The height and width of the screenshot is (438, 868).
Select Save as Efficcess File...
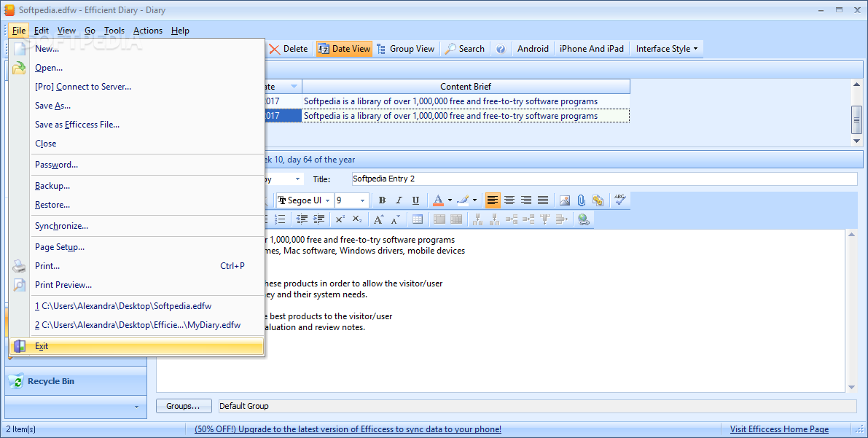[136, 125]
